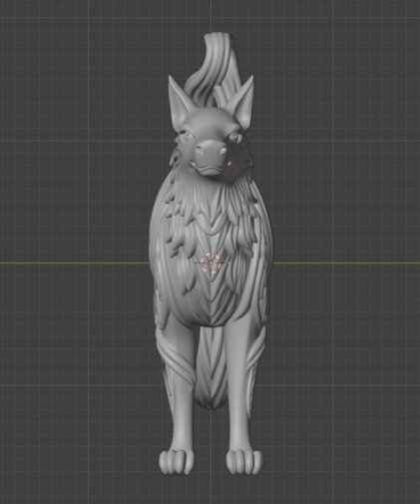Click the layered neck fur below the wolf's head
Screen dimensions: 420x504
click(x=210, y=207)
